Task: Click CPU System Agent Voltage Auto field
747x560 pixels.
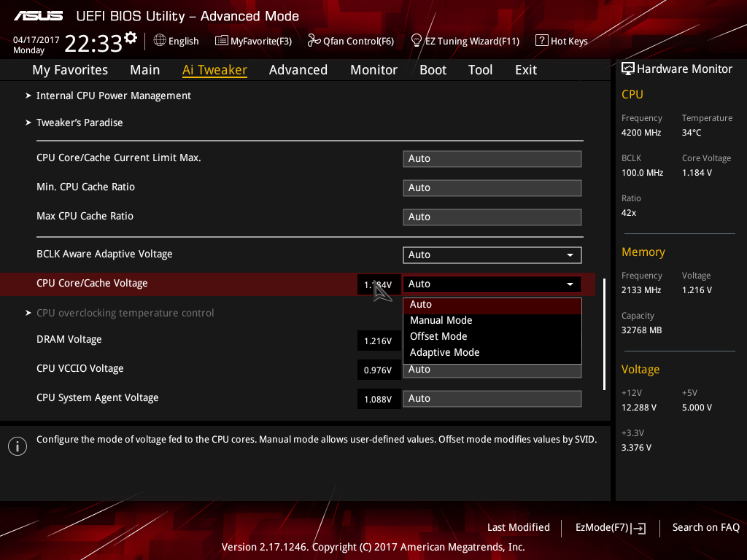Action: [492, 399]
